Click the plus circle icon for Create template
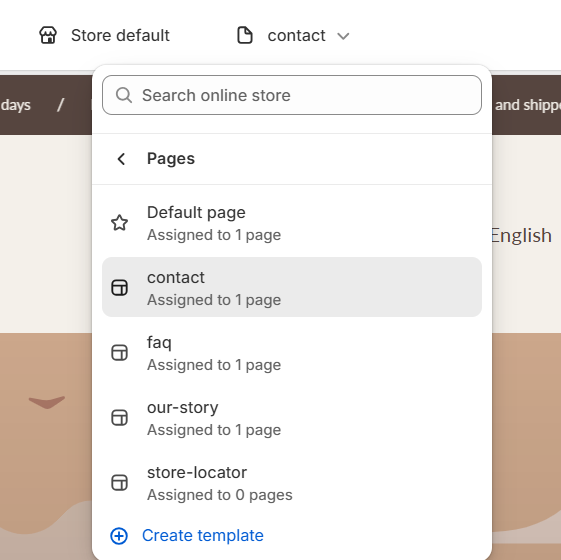 point(119,536)
